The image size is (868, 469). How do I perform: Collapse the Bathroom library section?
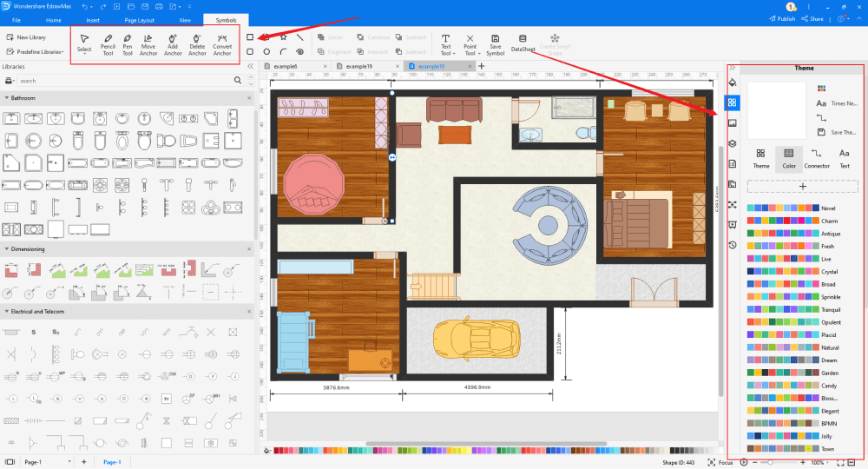pos(7,97)
